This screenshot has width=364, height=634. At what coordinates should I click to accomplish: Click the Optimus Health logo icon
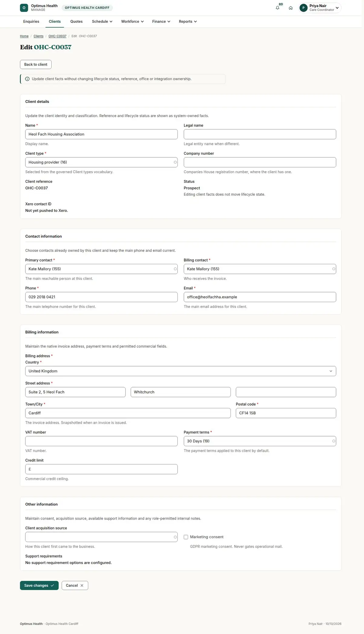24,8
